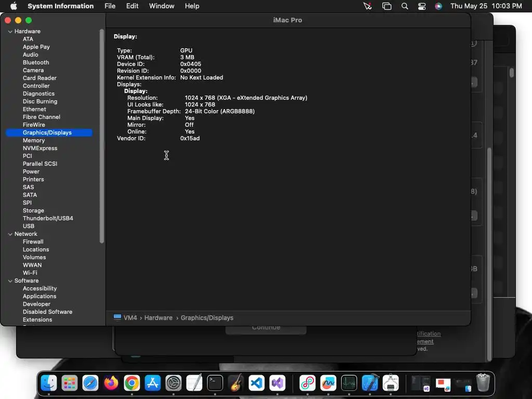The width and height of the screenshot is (532, 399).
Task: Select Graphics/Displays in the sidebar
Action: point(49,132)
